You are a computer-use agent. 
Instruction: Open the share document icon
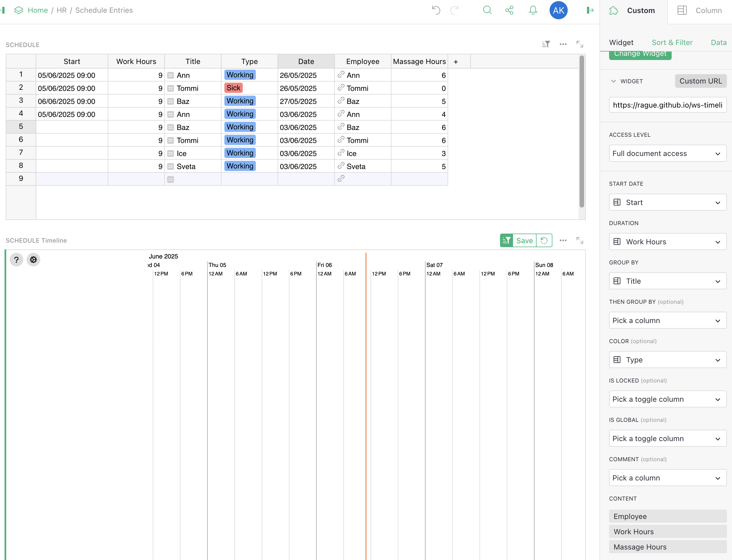point(509,10)
